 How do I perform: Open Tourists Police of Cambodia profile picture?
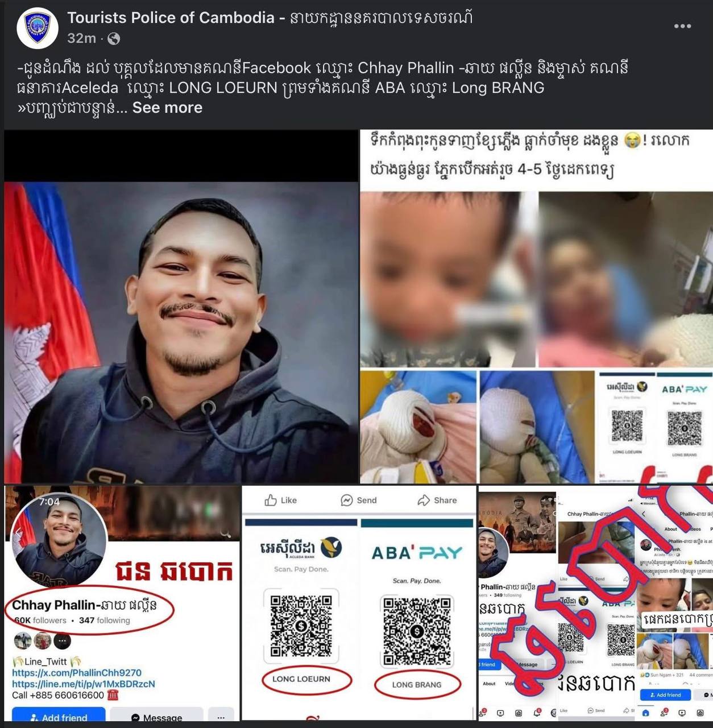coord(38,28)
